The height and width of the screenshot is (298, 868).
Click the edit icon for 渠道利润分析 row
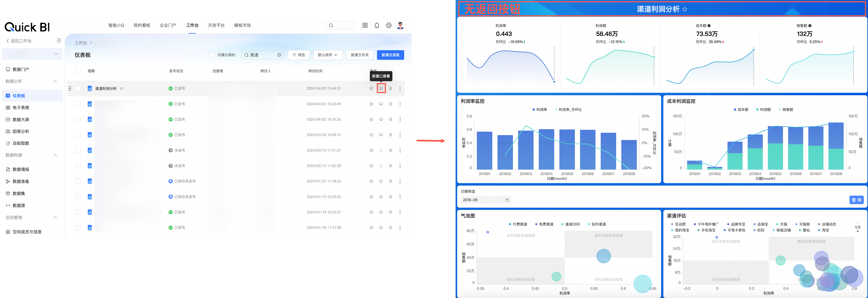(x=371, y=88)
